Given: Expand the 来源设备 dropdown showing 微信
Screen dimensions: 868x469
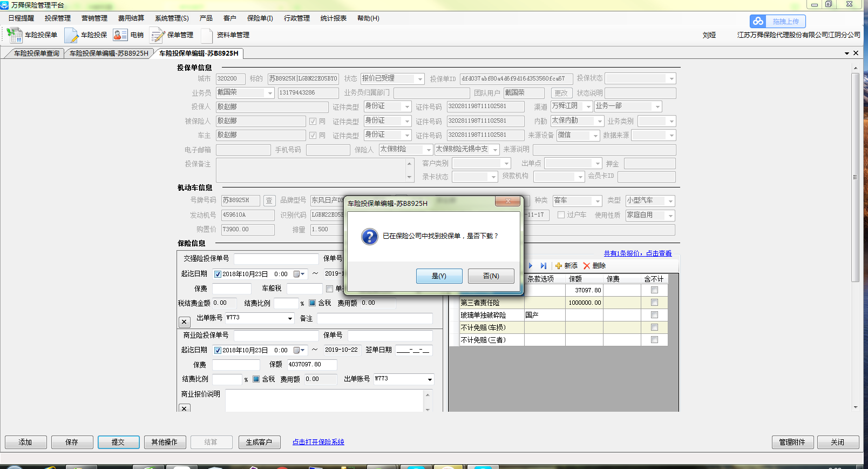Looking at the screenshot, I should click(x=595, y=136).
